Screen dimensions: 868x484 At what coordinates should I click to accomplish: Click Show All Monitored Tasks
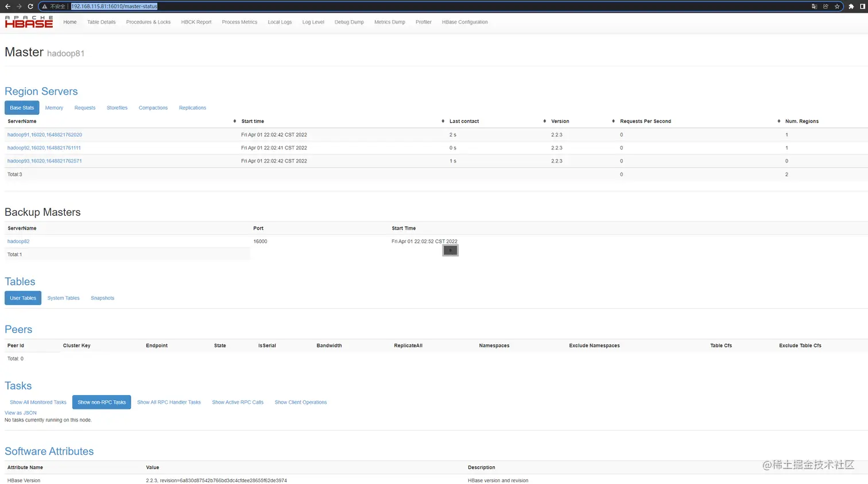click(38, 402)
